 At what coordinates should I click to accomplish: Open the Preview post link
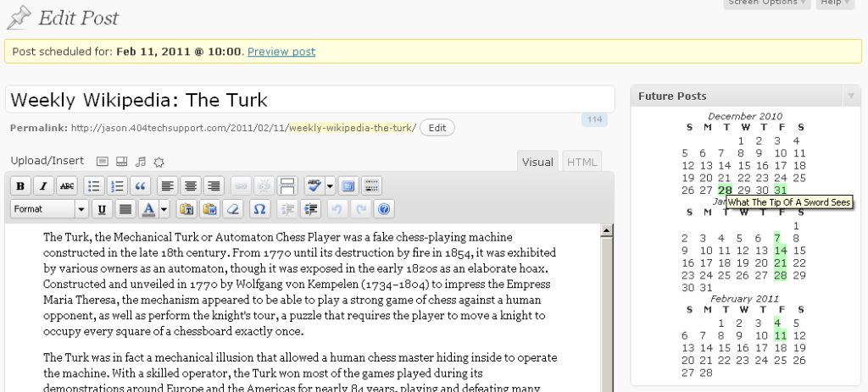tap(281, 52)
